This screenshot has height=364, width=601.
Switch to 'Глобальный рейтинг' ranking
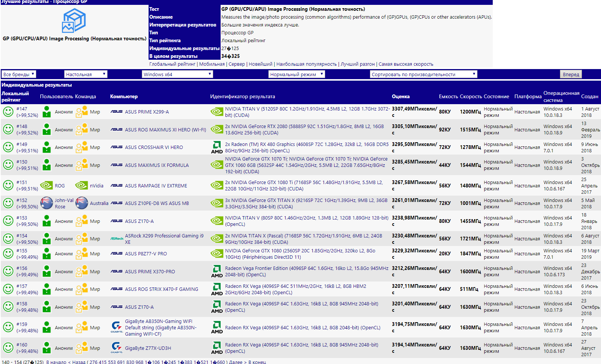[x=172, y=64]
